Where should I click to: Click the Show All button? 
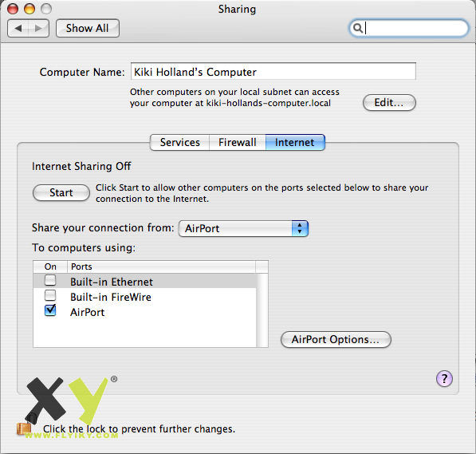coord(88,28)
